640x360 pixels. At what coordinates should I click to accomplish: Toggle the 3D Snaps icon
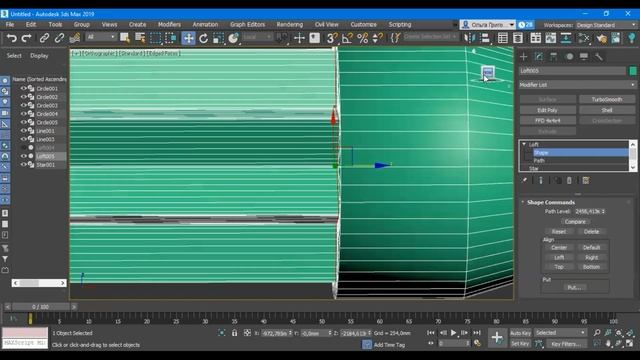click(x=332, y=38)
